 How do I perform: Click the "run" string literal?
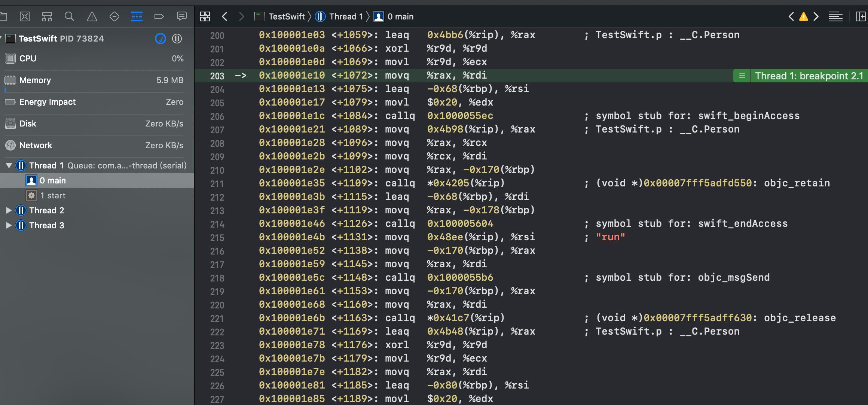click(611, 237)
